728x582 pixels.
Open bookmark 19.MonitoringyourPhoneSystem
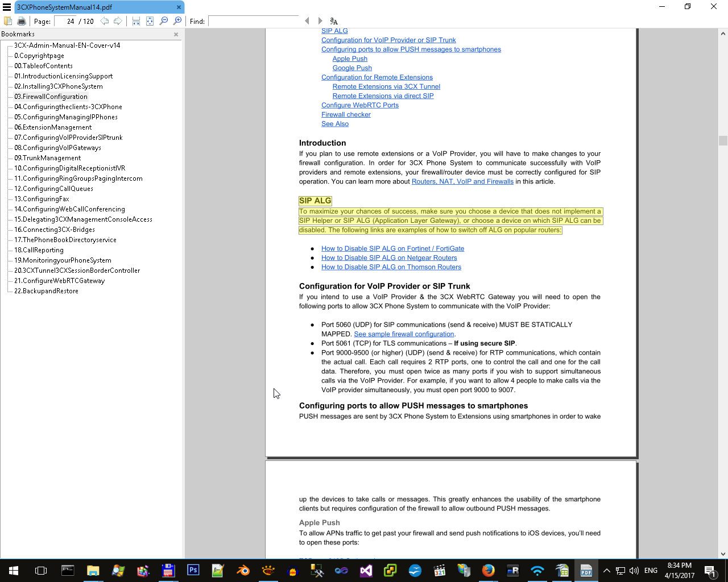(63, 260)
